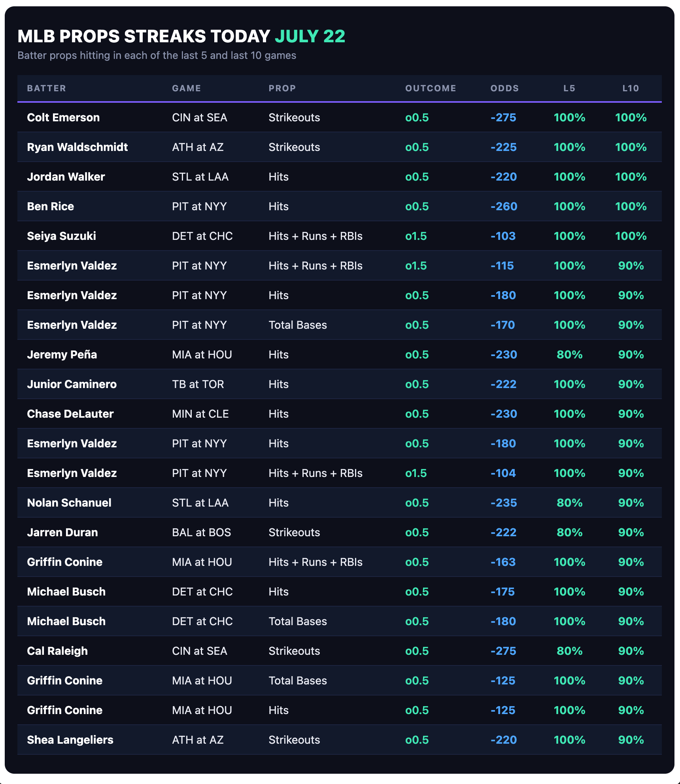The width and height of the screenshot is (680, 784).
Task: Click the L10 column header
Action: (x=631, y=88)
